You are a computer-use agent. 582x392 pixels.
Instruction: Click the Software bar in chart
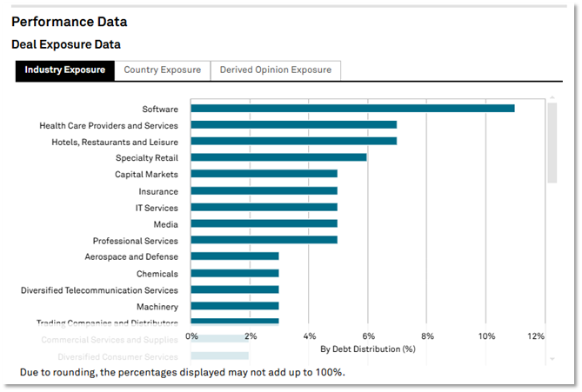(x=352, y=109)
